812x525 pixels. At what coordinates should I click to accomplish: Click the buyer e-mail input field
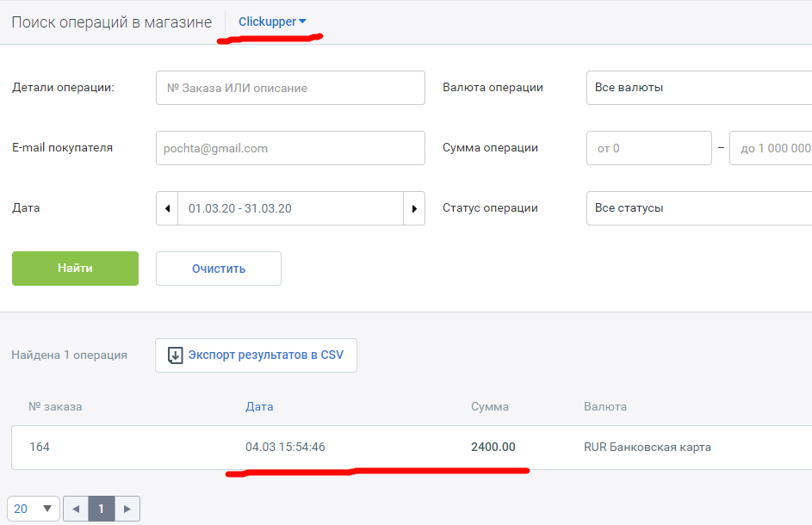tap(290, 148)
